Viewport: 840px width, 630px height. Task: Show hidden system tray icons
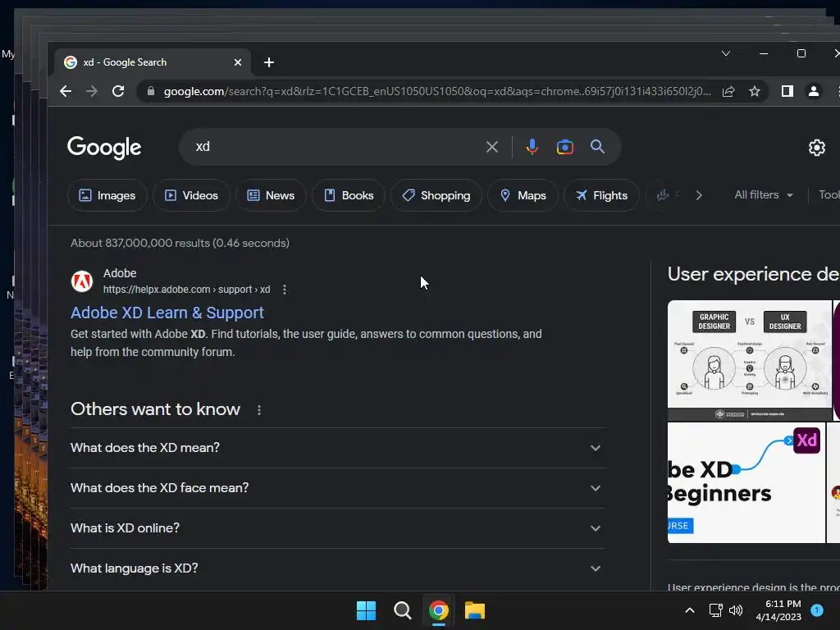point(690,610)
